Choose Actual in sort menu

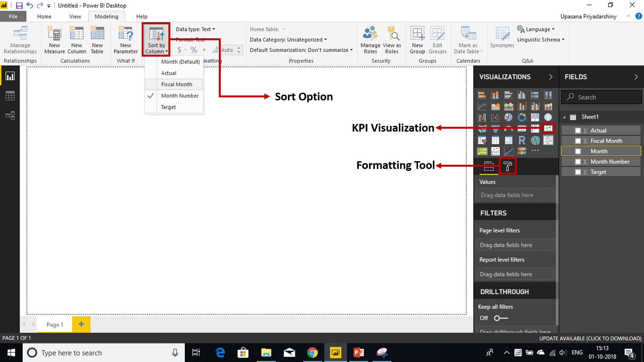coord(174,73)
